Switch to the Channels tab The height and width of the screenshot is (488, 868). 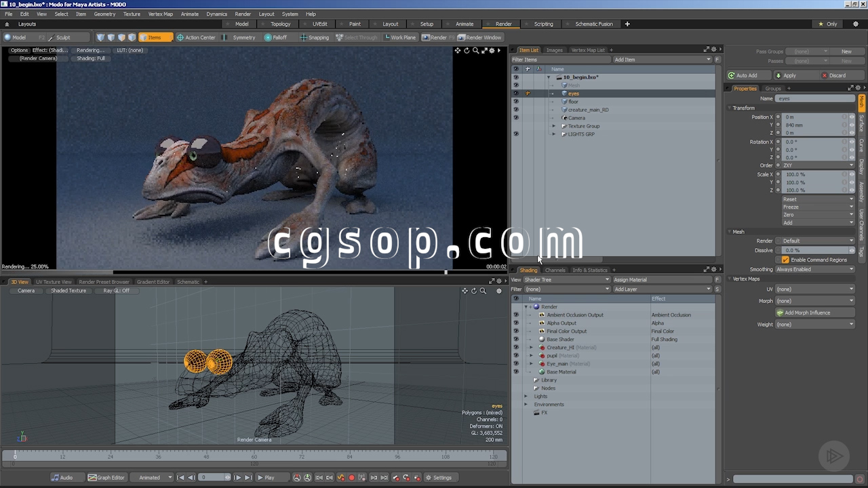pyautogui.click(x=555, y=270)
